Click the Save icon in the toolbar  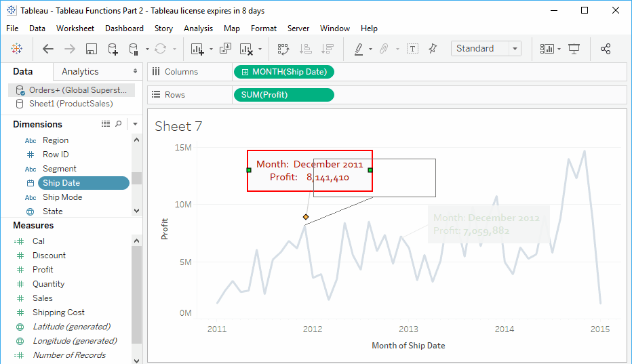click(92, 49)
